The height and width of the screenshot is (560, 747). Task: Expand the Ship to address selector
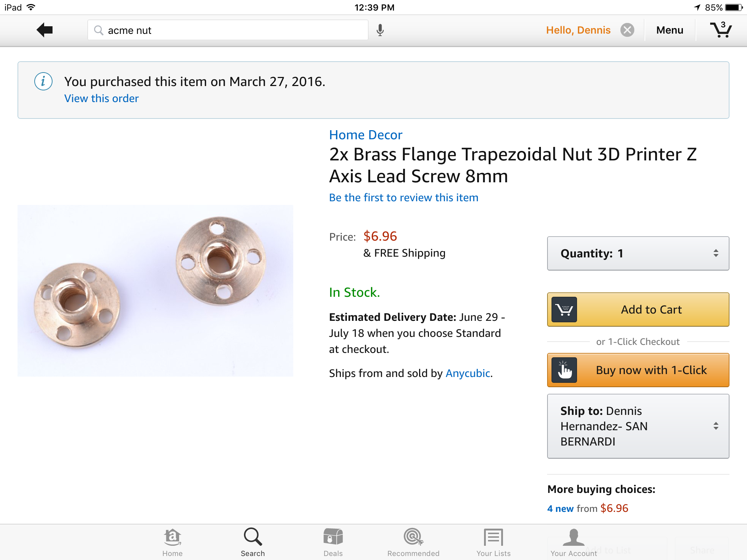click(x=638, y=426)
